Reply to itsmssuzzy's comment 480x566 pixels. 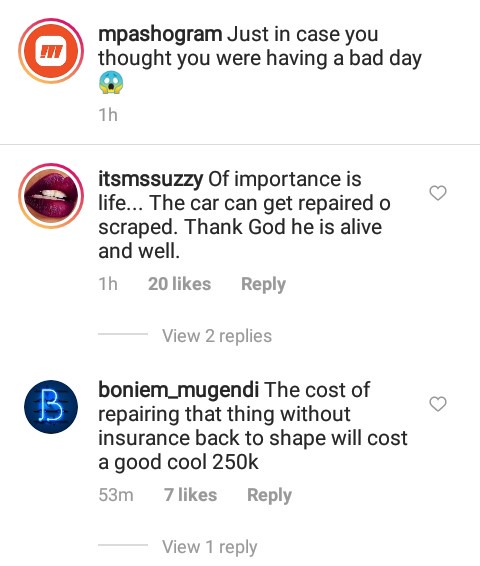pos(263,284)
